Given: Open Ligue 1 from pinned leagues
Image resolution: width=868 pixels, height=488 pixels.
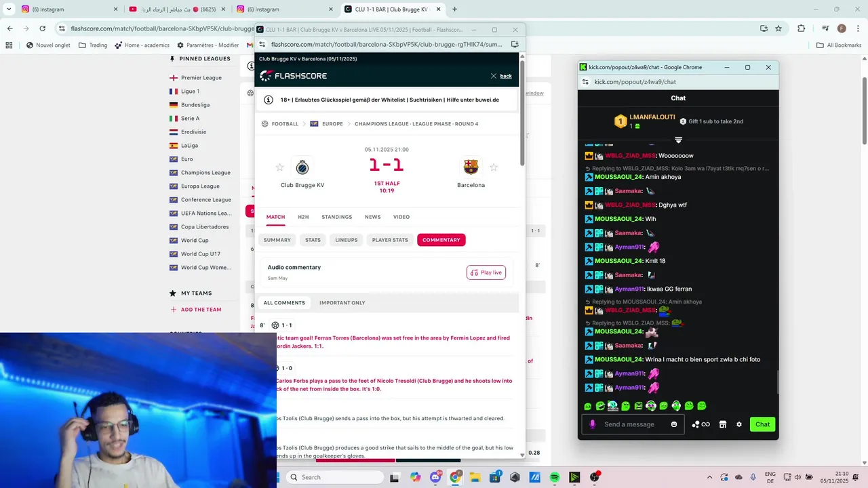Looking at the screenshot, I should click(190, 91).
